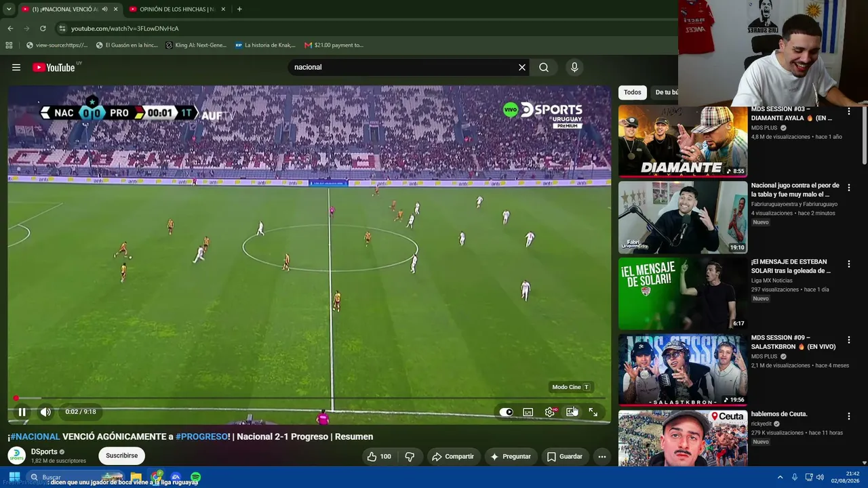The image size is (868, 488).
Task: Open options for 'Nacional jugo contra el peor' video
Action: [x=848, y=187]
